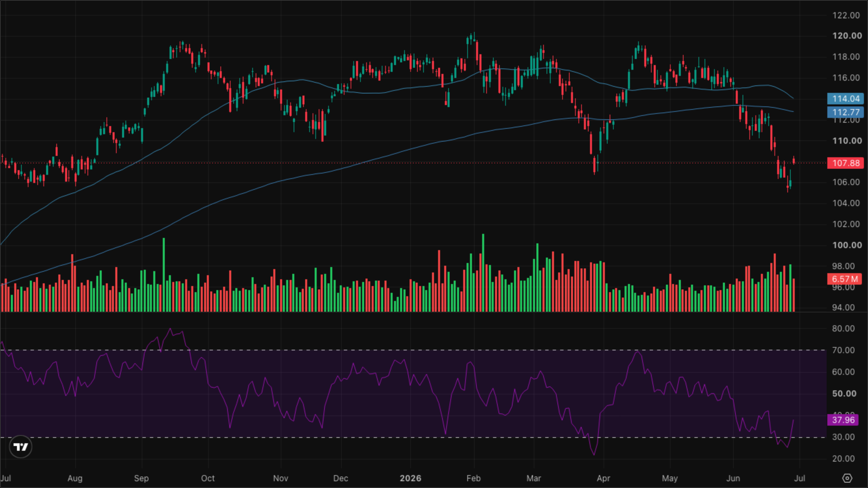Select the 116.00 price axis label
This screenshot has height=488, width=868.
point(846,78)
